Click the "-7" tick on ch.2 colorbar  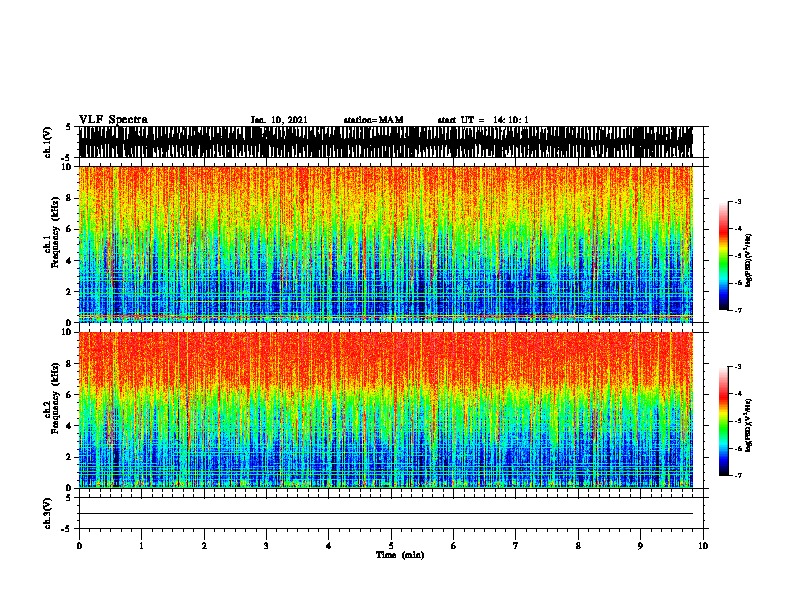(738, 476)
